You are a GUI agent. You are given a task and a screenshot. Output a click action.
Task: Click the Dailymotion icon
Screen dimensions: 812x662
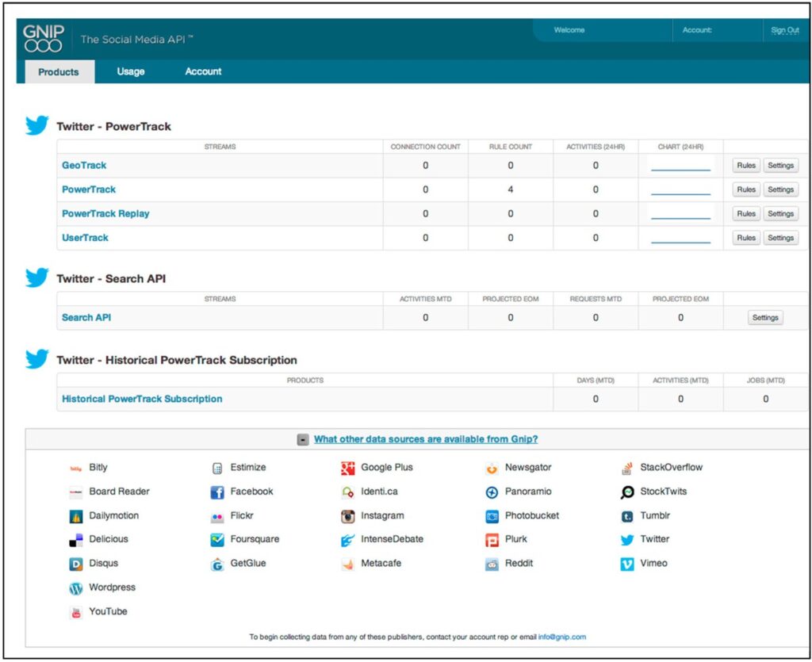tap(75, 516)
